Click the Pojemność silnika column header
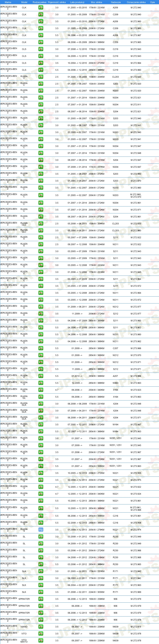This screenshot has height=644, width=159. [57, 2]
